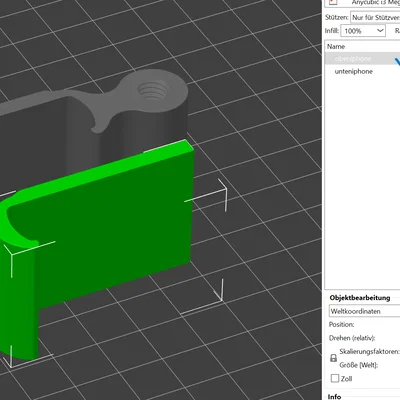
Task: Open the Infill 100% combo box
Action: tap(363, 31)
